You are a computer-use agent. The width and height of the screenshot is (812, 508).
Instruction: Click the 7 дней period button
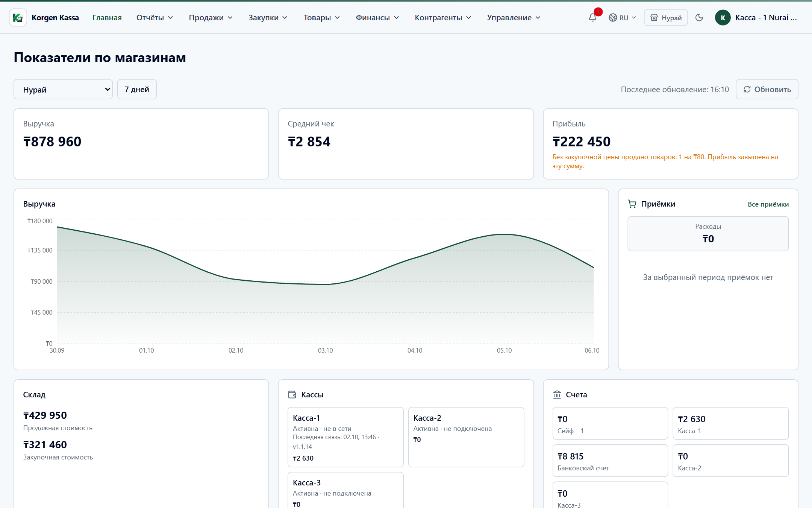(x=137, y=90)
